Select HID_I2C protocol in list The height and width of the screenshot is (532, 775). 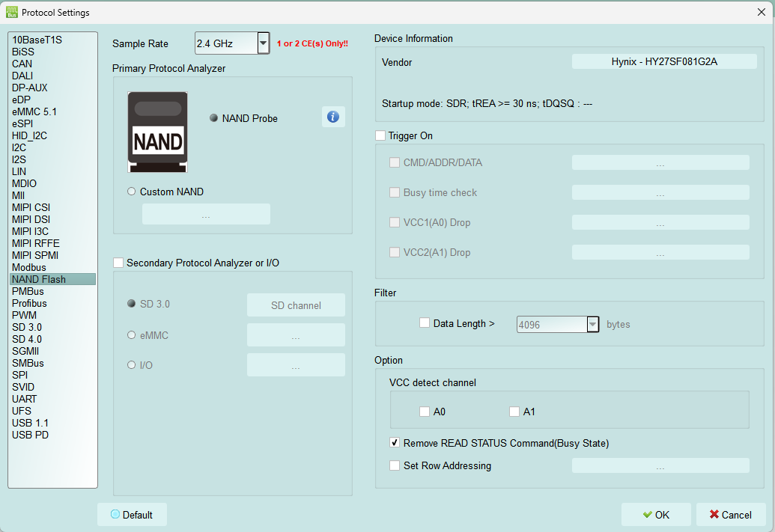(x=53, y=136)
